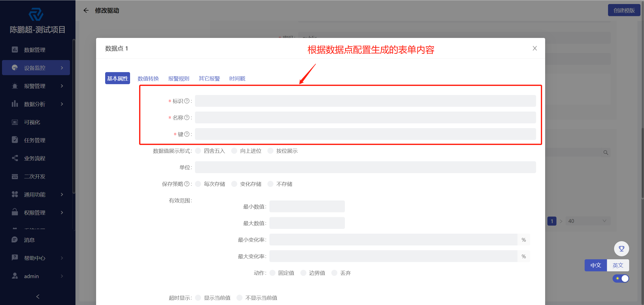Switch language to 中文
644x305 pixels.
[596, 265]
